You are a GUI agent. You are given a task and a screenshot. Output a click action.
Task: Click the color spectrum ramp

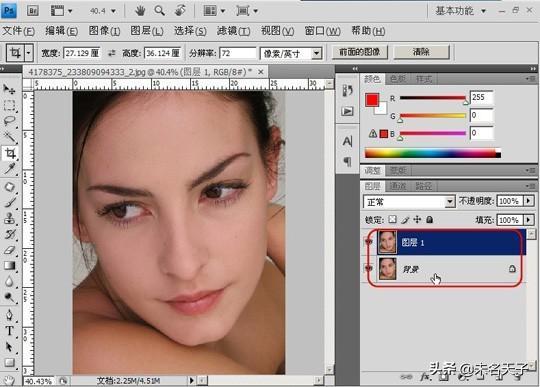point(433,154)
